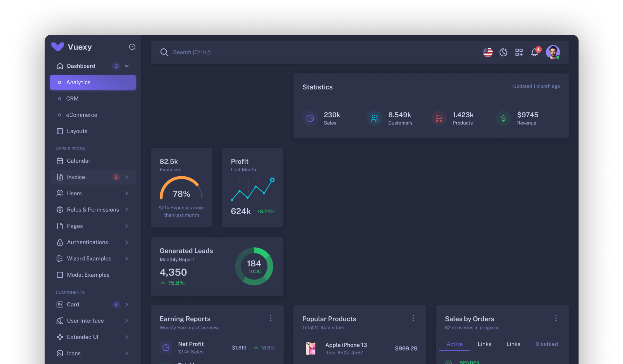
Task: Click the Modal Examples square icon
Action: 60,275
